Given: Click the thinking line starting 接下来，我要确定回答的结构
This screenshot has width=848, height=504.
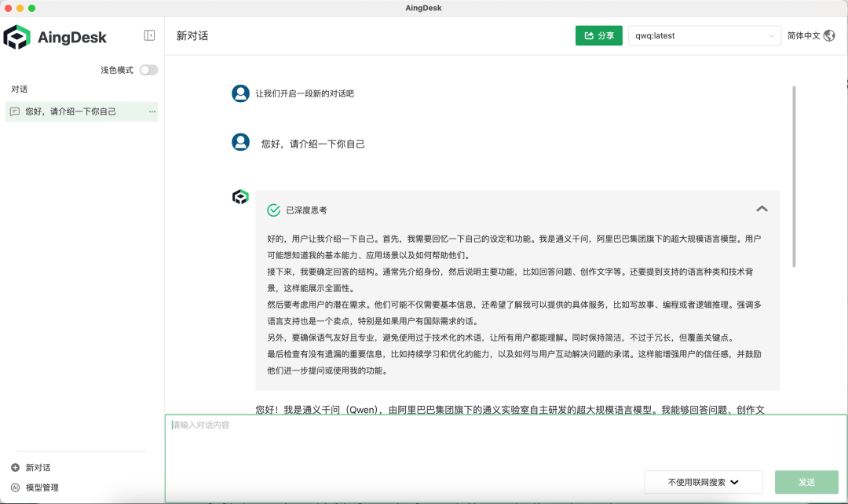Looking at the screenshot, I should point(510,280).
